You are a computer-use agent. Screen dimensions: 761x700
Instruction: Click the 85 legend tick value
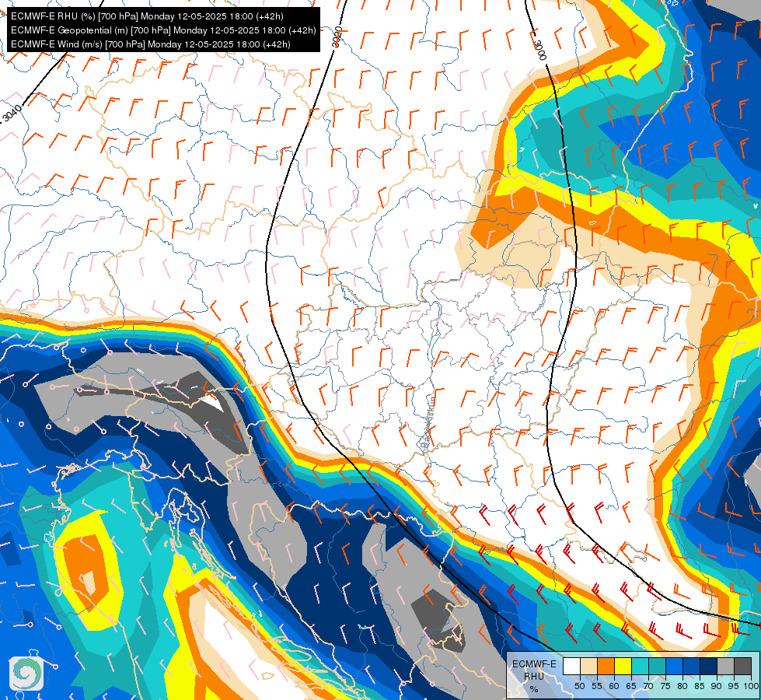click(x=700, y=686)
